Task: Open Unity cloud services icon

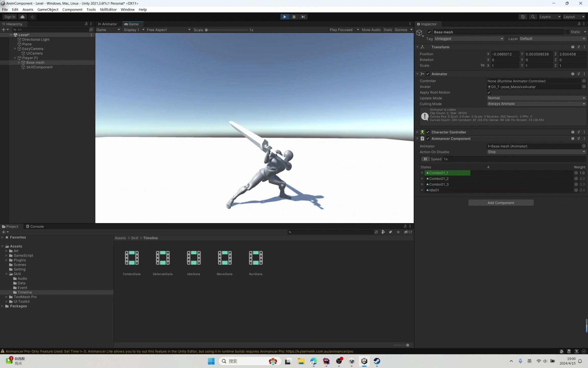Action: coord(22,17)
